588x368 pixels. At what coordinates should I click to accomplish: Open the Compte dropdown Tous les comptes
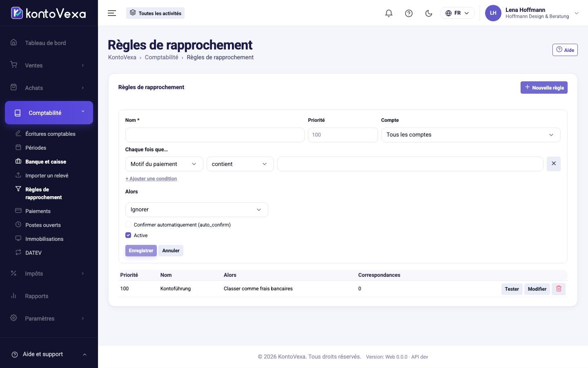tap(470, 135)
